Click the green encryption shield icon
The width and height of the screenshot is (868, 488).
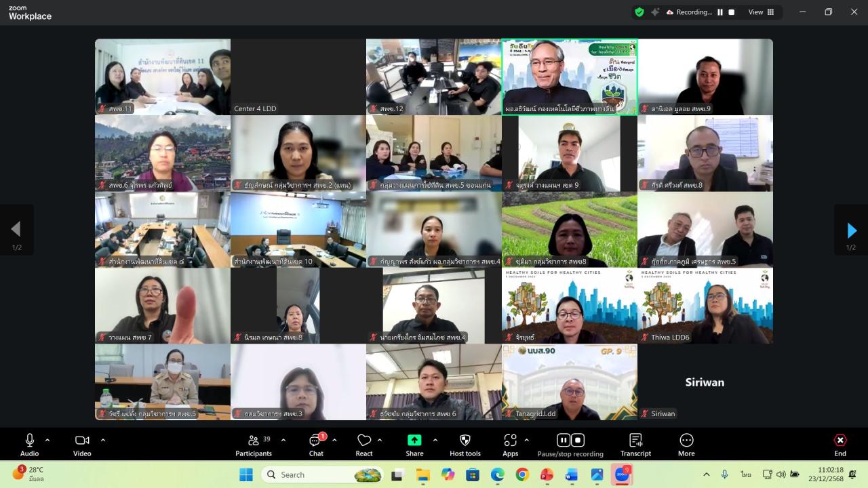pyautogui.click(x=639, y=12)
